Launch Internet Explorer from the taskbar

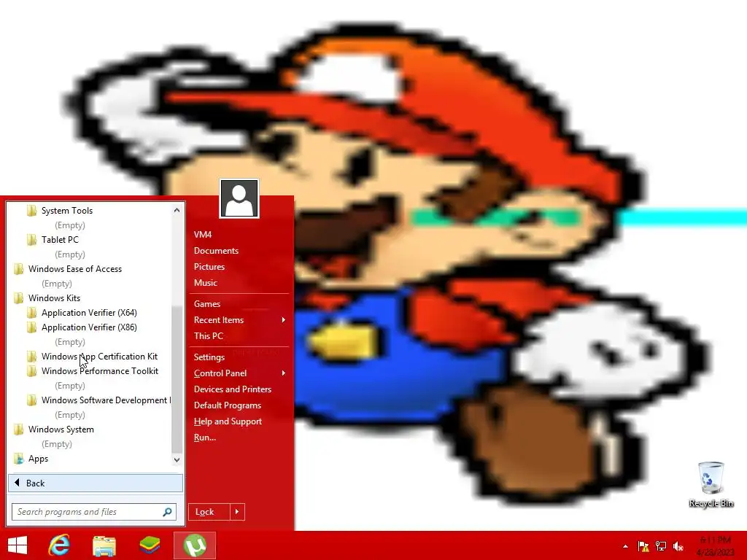click(x=59, y=545)
